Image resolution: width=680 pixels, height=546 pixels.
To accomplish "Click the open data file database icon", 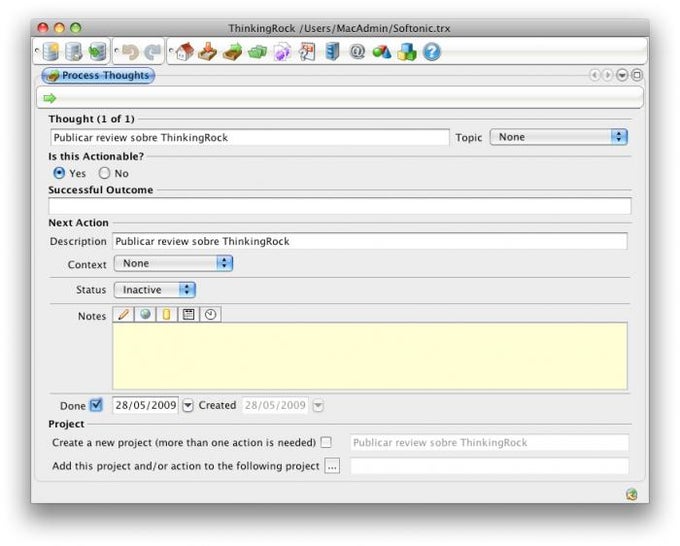I will point(74,52).
